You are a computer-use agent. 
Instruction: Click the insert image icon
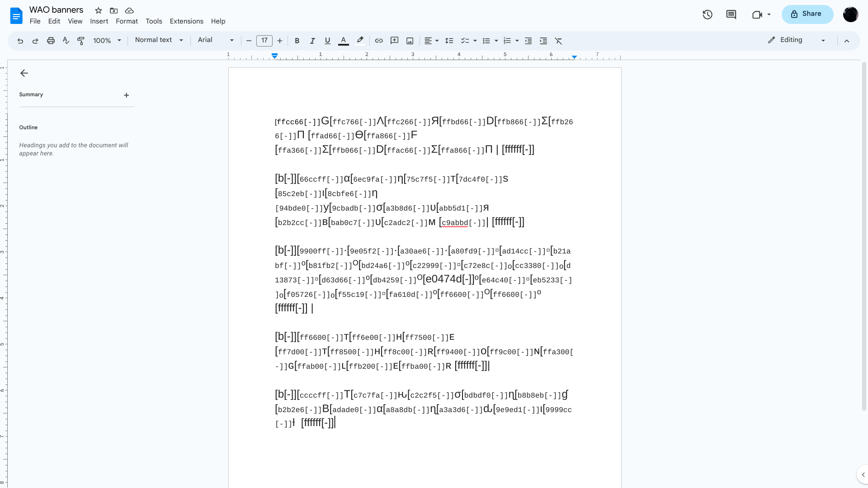pyautogui.click(x=410, y=41)
